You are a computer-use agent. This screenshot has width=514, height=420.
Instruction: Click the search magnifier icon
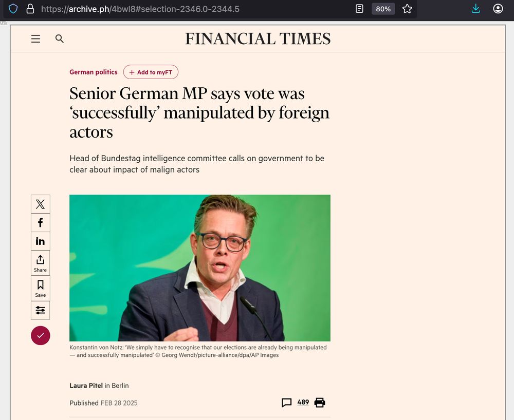click(59, 39)
